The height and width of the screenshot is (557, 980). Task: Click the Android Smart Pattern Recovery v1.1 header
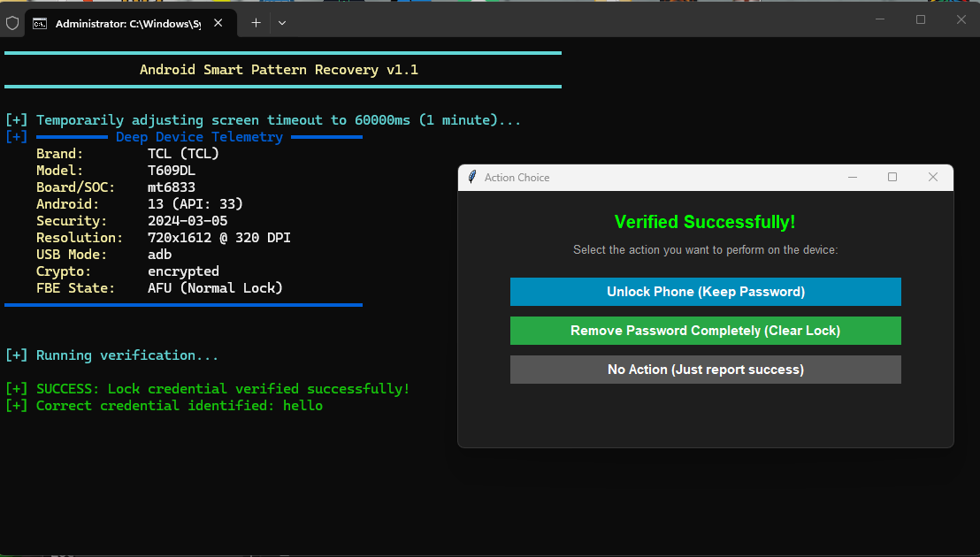coord(279,70)
